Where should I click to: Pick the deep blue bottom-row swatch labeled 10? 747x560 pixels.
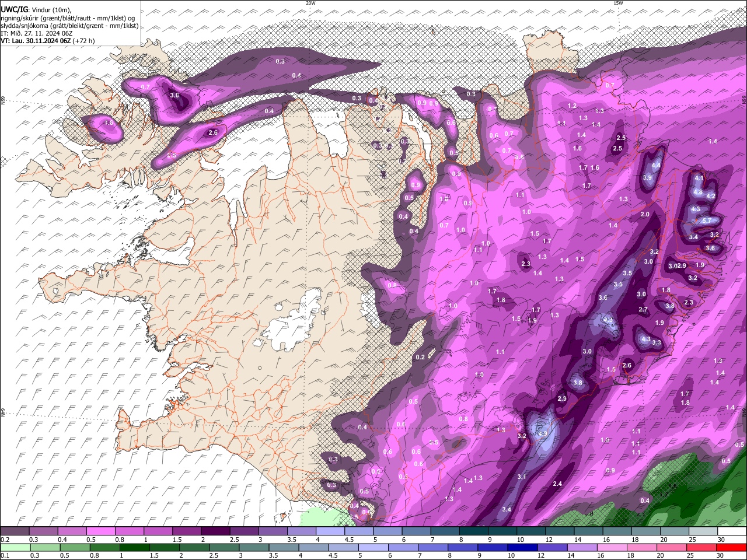pyautogui.click(x=522, y=547)
